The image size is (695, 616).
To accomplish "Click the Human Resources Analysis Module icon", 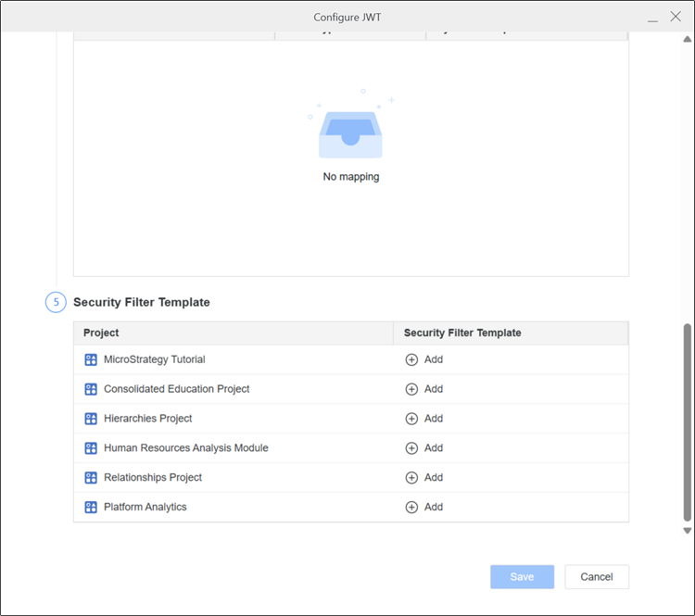I will tap(91, 448).
